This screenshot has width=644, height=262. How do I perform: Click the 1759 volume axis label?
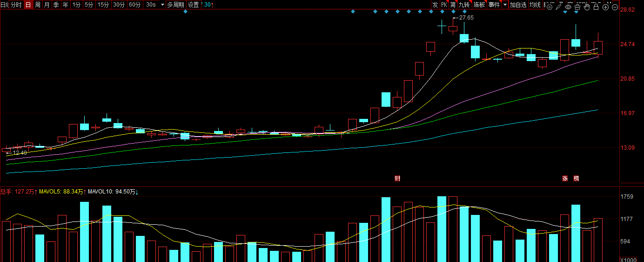click(627, 197)
